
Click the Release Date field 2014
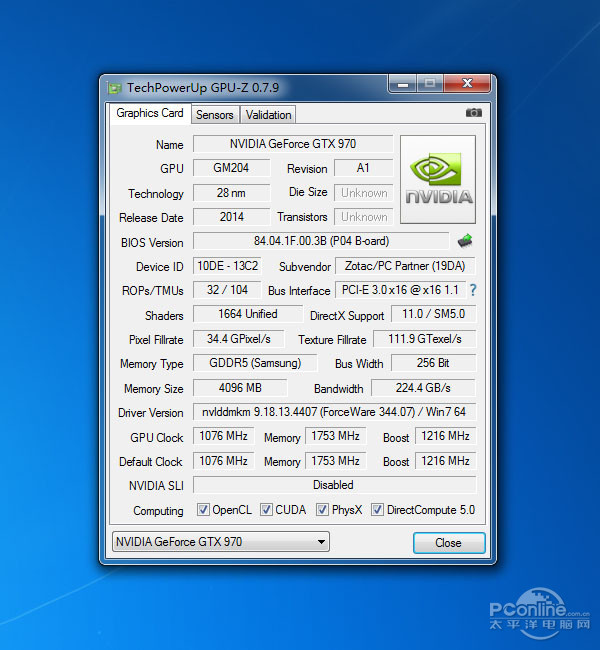pyautogui.click(x=231, y=217)
